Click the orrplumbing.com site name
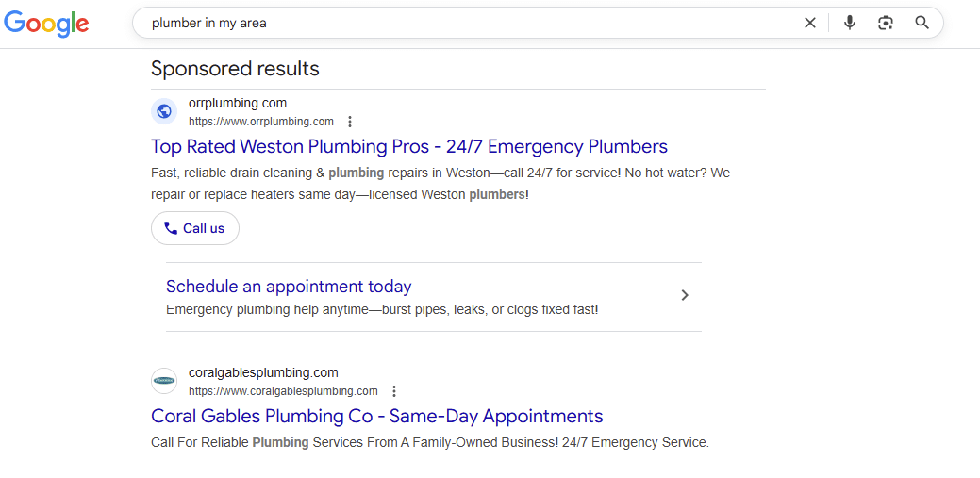Image resolution: width=980 pixels, height=478 pixels. pyautogui.click(x=238, y=103)
